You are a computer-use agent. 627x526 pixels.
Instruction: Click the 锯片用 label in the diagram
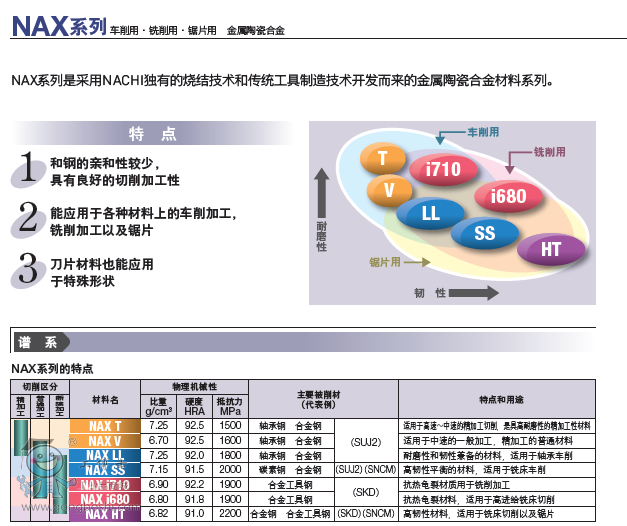tap(385, 262)
